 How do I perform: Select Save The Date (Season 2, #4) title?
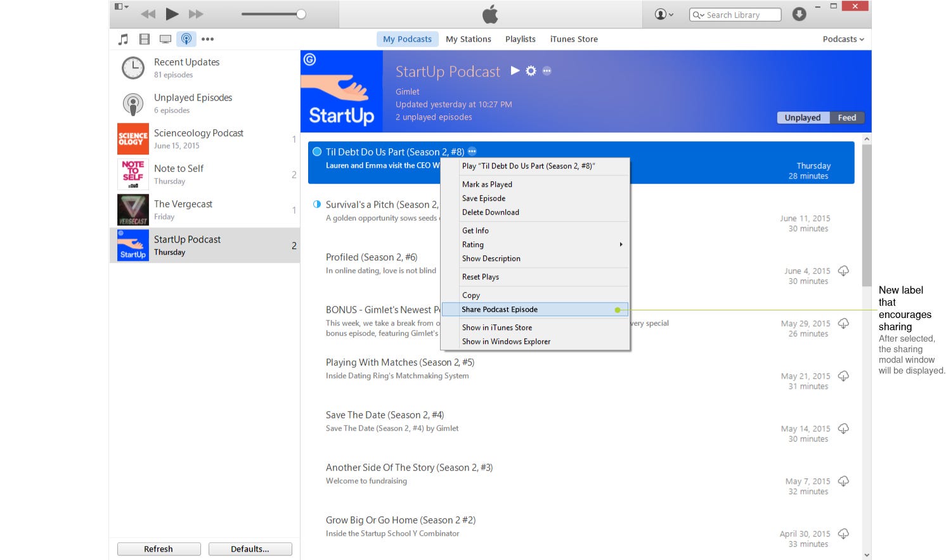coord(385,415)
